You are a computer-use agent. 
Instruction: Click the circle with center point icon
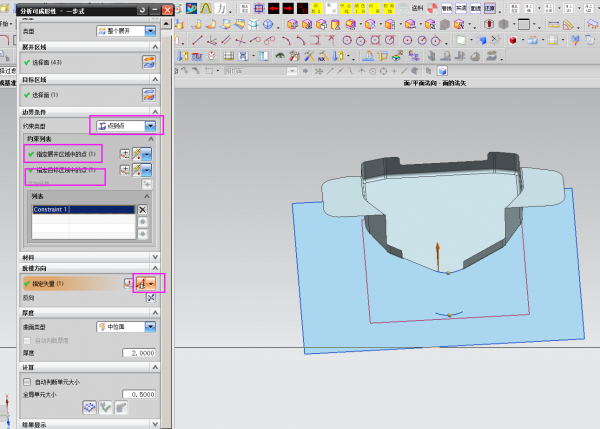coord(408,40)
